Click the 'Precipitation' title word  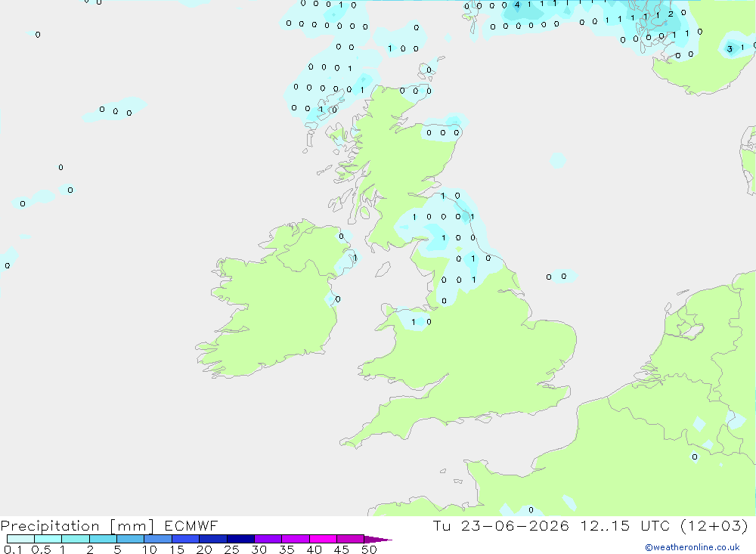[50, 525]
